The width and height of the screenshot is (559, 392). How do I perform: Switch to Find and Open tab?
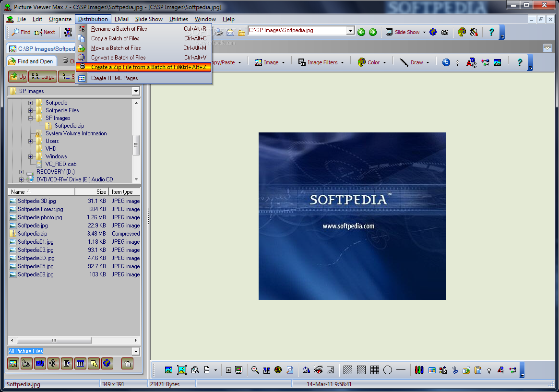(x=31, y=61)
